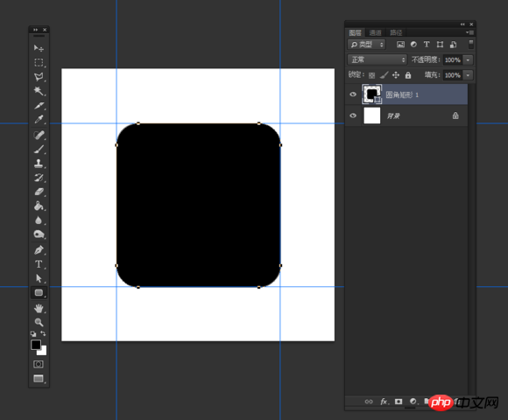Select the Rounded Rectangle shape tool
This screenshot has height=420, width=508.
pos(39,292)
